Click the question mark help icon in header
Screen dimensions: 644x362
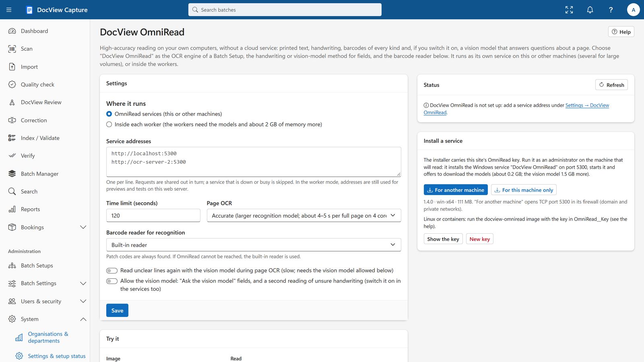coord(611,10)
